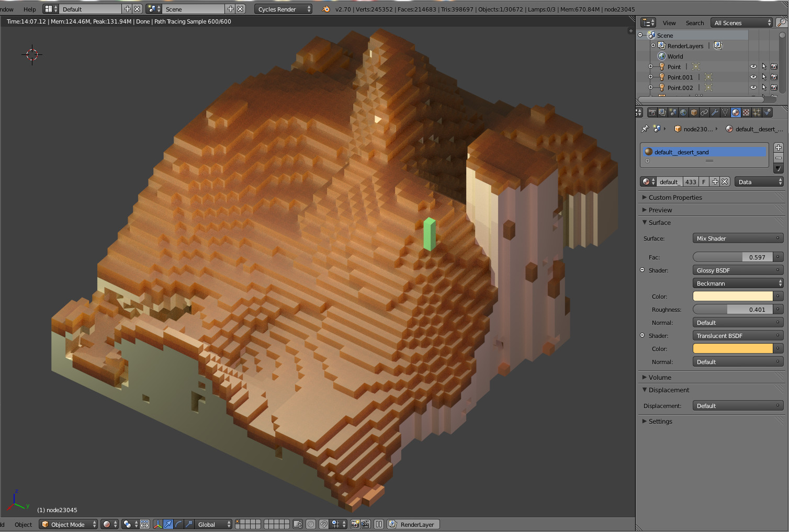
Task: Add a new material slot with plus
Action: (779, 148)
